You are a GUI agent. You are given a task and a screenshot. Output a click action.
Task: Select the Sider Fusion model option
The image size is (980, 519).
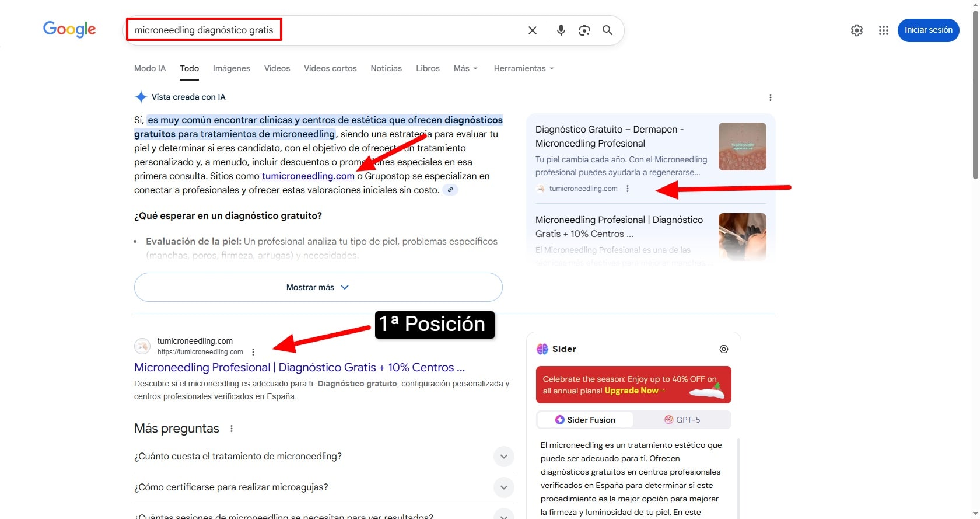pyautogui.click(x=585, y=420)
